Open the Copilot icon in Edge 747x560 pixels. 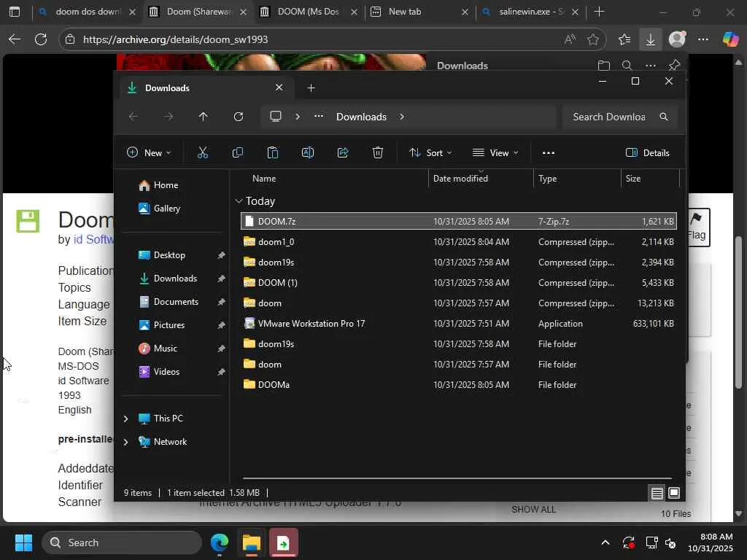pos(729,39)
